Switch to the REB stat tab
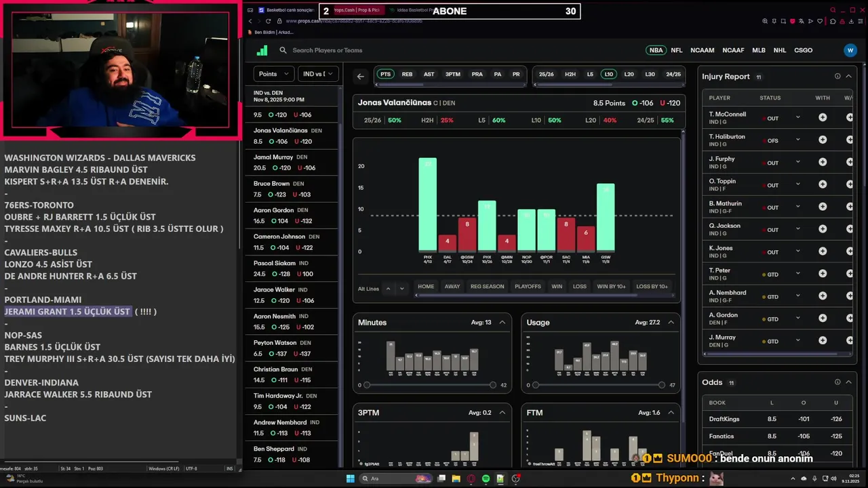The width and height of the screenshot is (868, 488). click(x=407, y=75)
